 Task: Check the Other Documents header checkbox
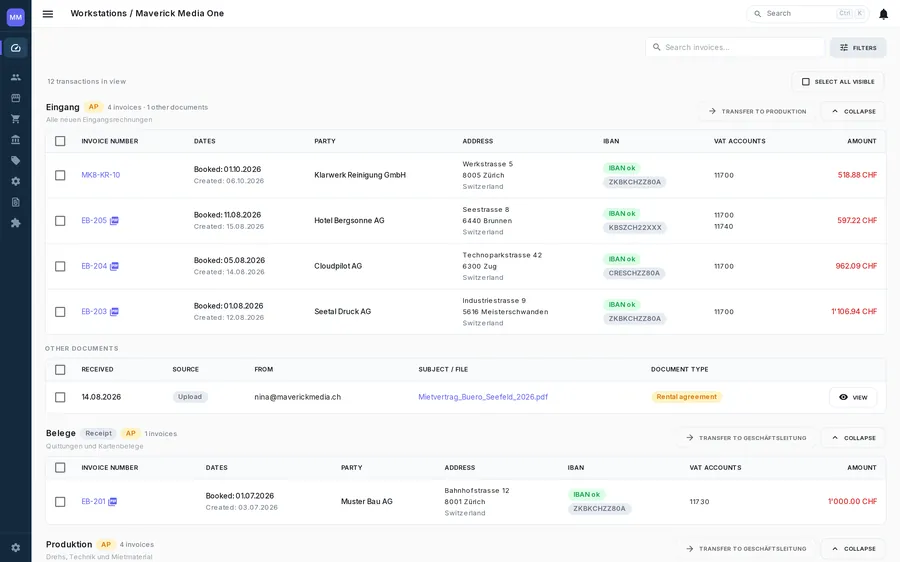pyautogui.click(x=60, y=370)
